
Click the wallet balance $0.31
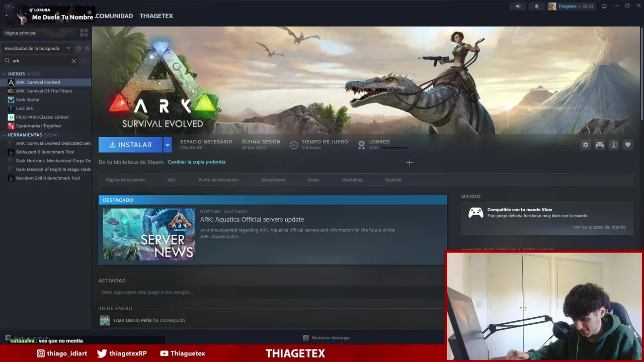588,6
